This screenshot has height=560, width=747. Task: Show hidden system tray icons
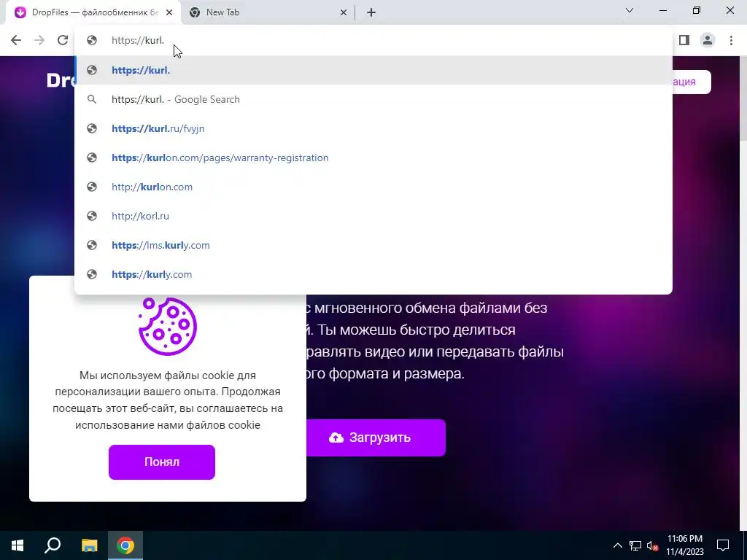pyautogui.click(x=617, y=545)
